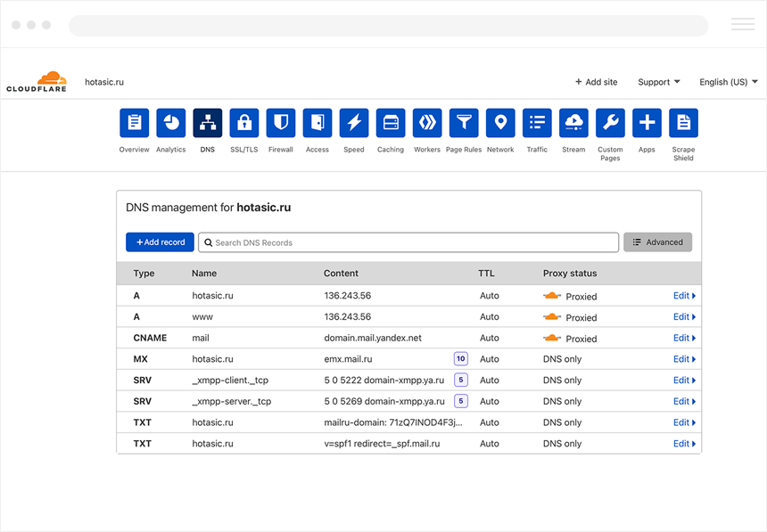767x532 pixels.
Task: Toggle the proxied cloud for hotasic.ru A record
Action: (x=552, y=295)
